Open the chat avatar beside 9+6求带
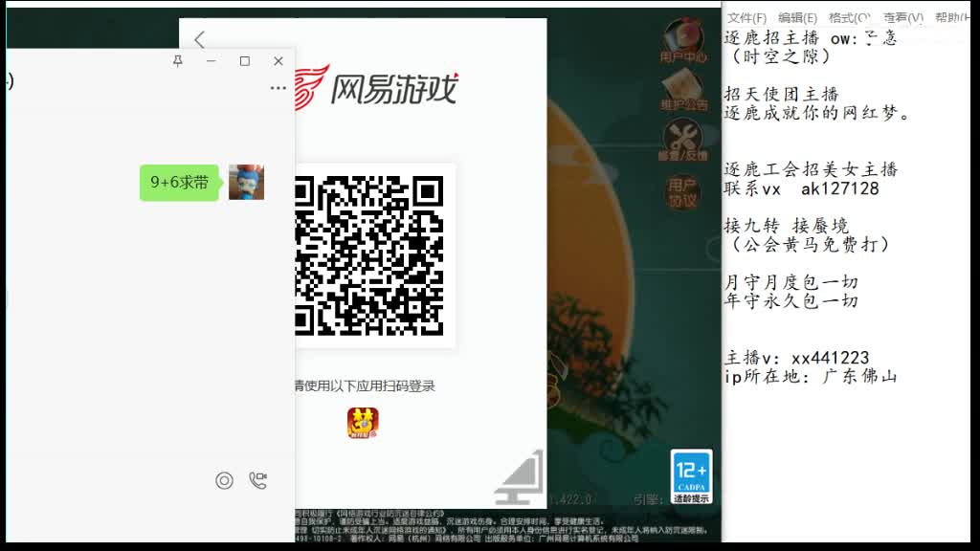The width and height of the screenshot is (980, 551). (246, 182)
